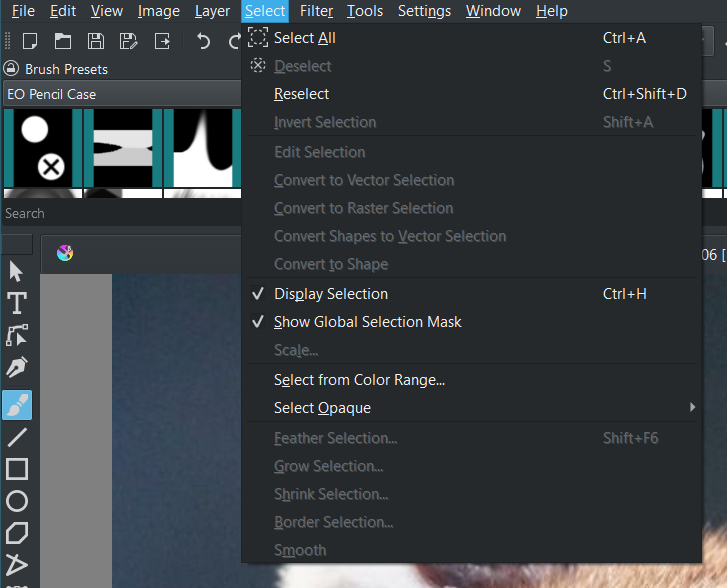Click the Save As icon
The image size is (727, 588).
tap(128, 41)
